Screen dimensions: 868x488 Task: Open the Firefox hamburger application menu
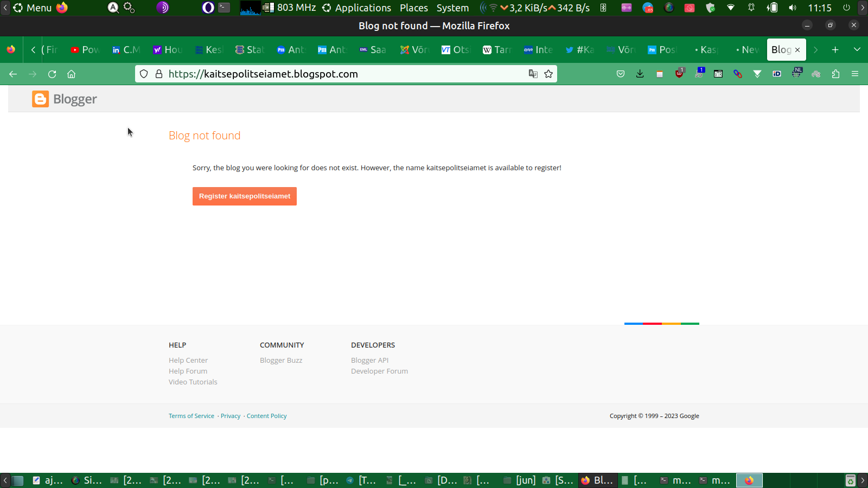(x=855, y=74)
